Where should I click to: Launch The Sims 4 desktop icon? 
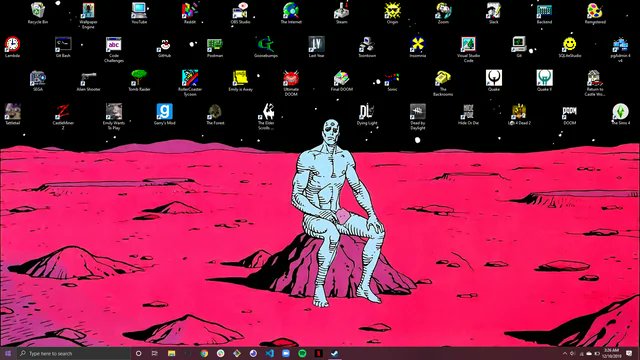[x=620, y=114]
